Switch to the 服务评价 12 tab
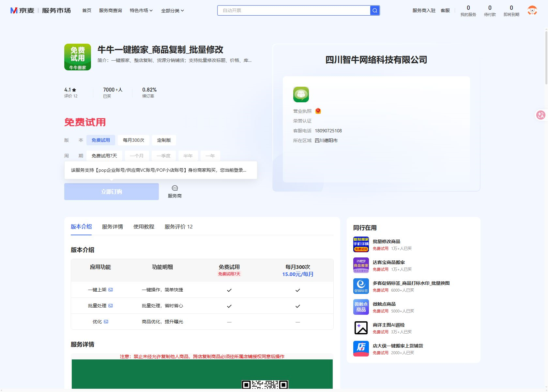Viewport: 548px width, 392px height. click(179, 226)
